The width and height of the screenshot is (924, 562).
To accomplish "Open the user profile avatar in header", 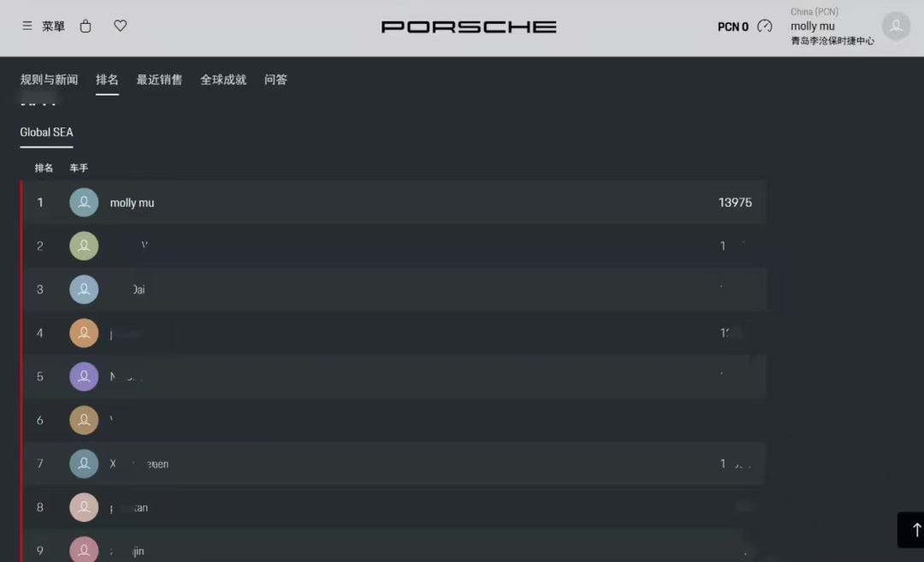I will (896, 26).
